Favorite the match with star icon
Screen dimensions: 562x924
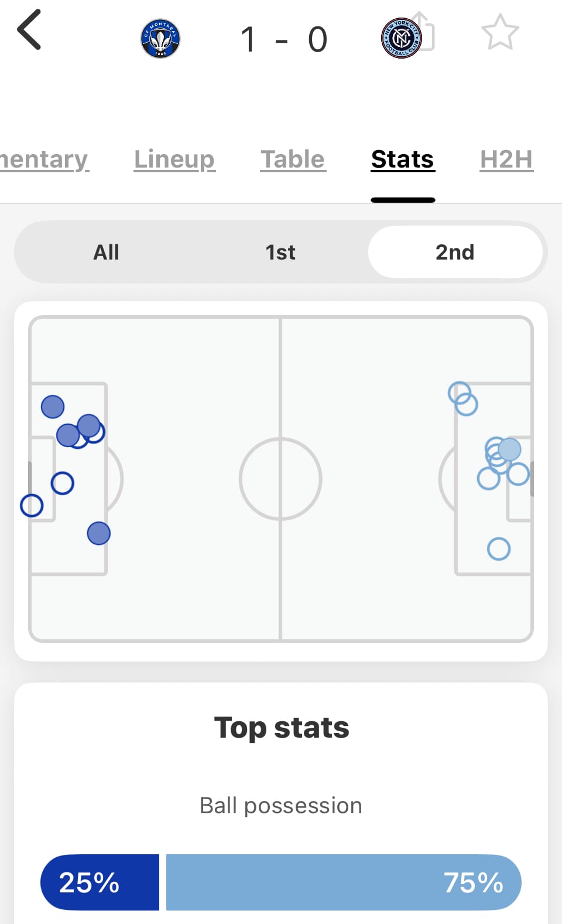500,32
